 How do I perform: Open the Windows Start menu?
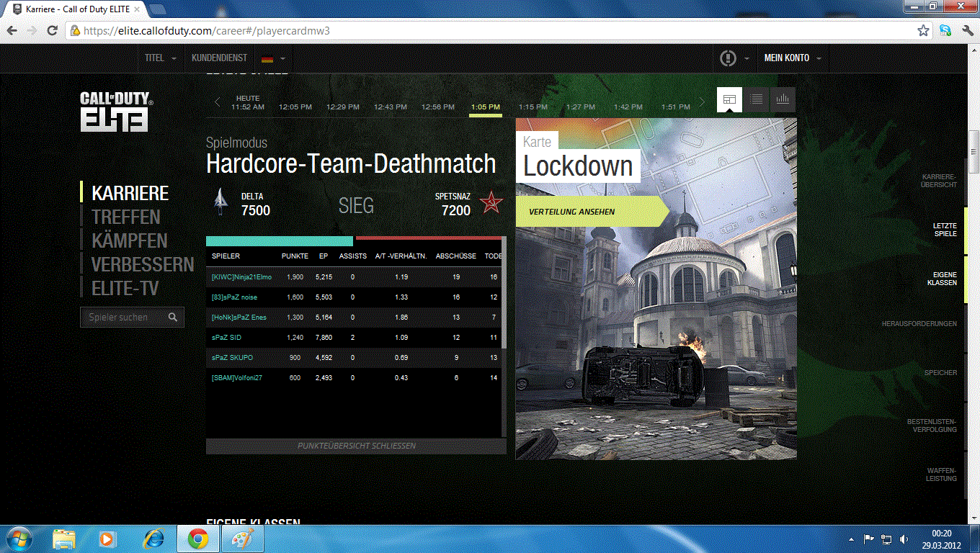[x=17, y=539]
